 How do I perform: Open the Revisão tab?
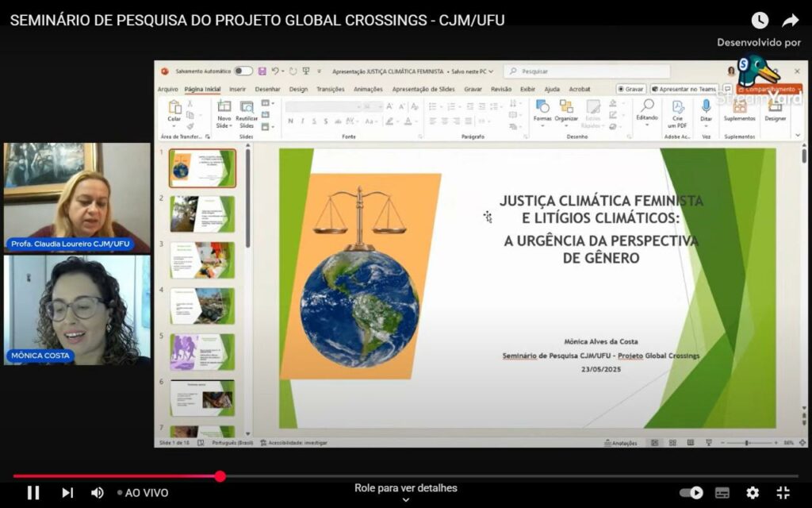click(501, 89)
